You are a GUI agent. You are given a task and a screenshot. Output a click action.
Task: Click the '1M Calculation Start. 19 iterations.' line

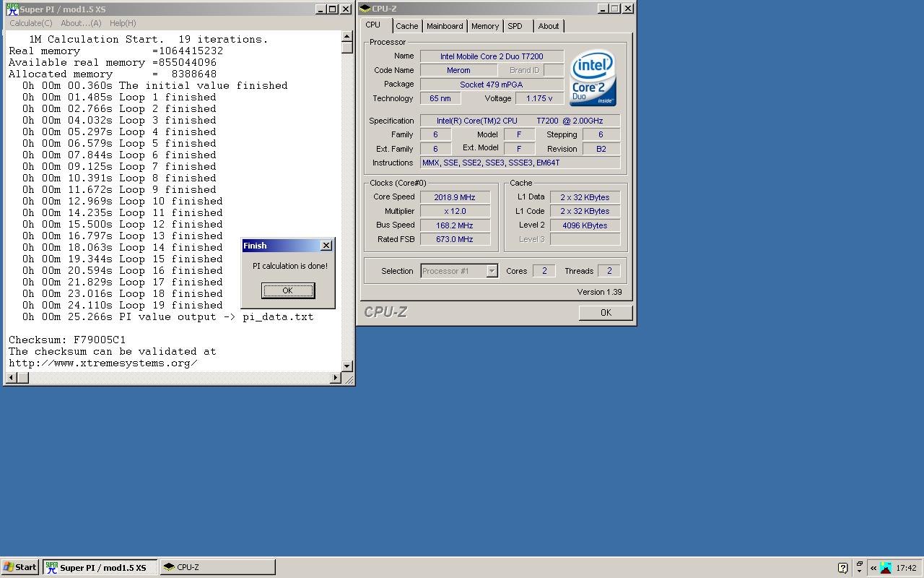coord(148,39)
